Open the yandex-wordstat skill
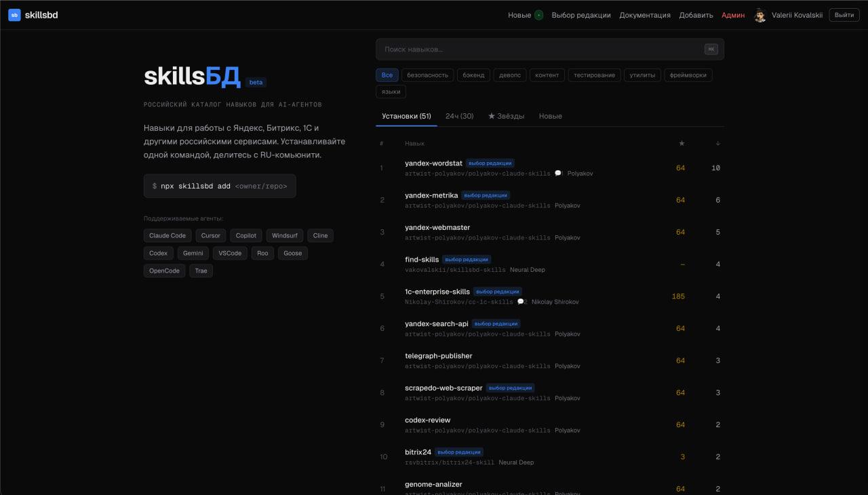This screenshot has height=495, width=868. pos(433,163)
